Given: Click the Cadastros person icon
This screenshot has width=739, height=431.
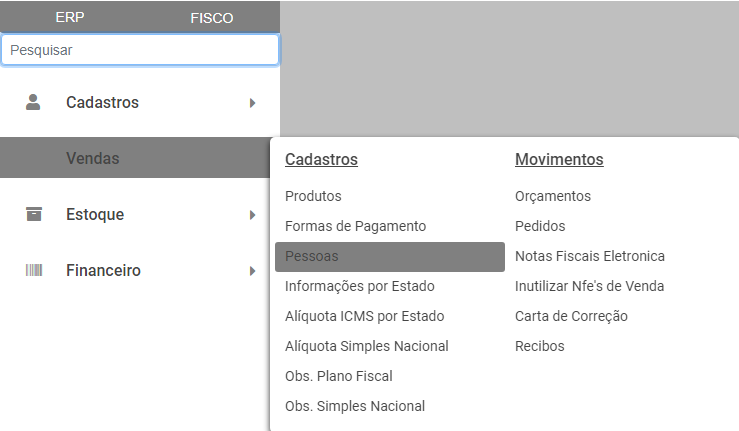Looking at the screenshot, I should pyautogui.click(x=34, y=102).
